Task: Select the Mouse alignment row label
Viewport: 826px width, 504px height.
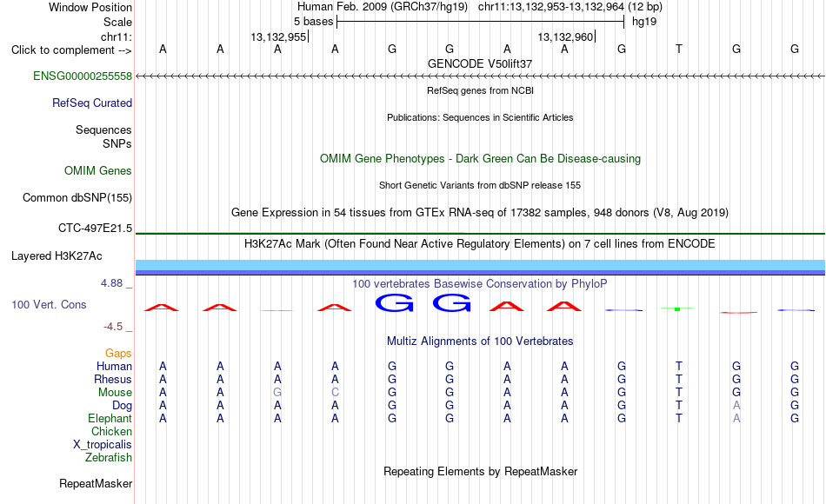Action: [x=116, y=393]
